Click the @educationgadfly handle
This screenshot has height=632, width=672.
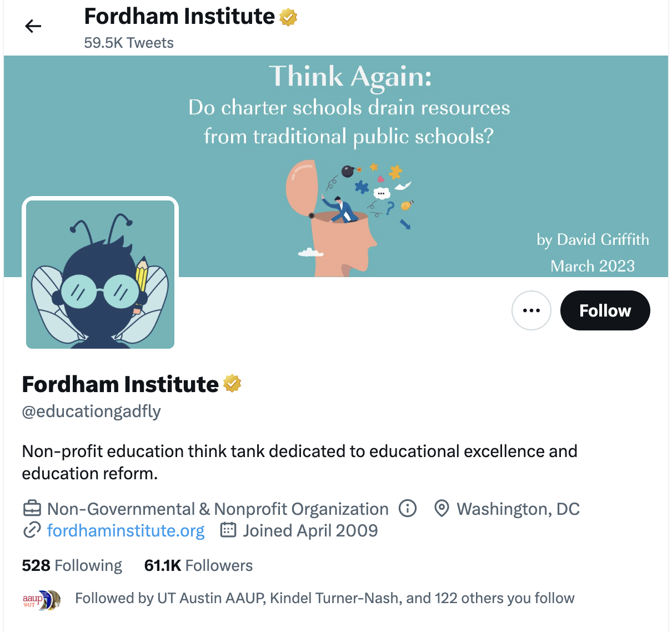[91, 412]
